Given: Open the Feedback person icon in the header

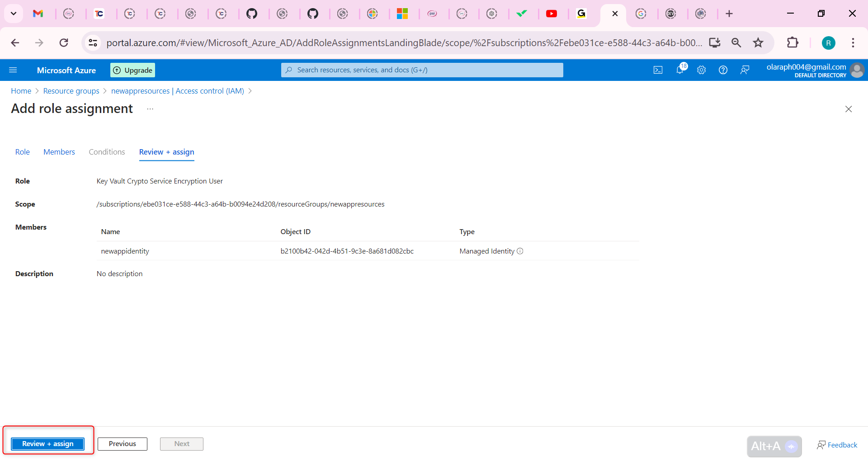Looking at the screenshot, I should 745,70.
